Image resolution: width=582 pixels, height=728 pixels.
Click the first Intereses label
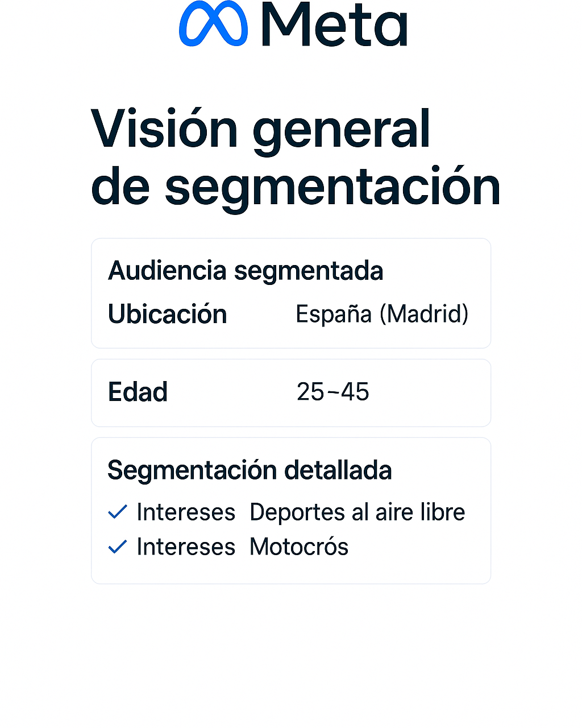[186, 512]
